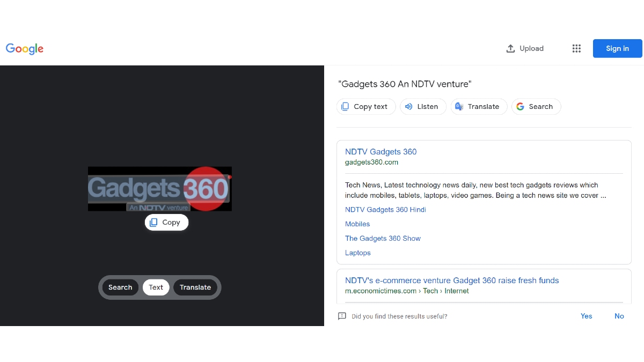Open the Google apps grid icon
The height and width of the screenshot is (362, 644).
coord(576,48)
